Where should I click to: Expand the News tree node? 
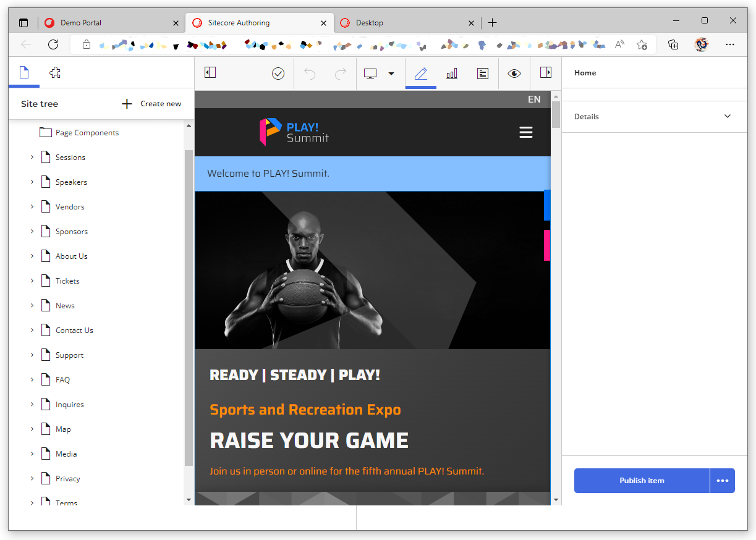[x=32, y=305]
